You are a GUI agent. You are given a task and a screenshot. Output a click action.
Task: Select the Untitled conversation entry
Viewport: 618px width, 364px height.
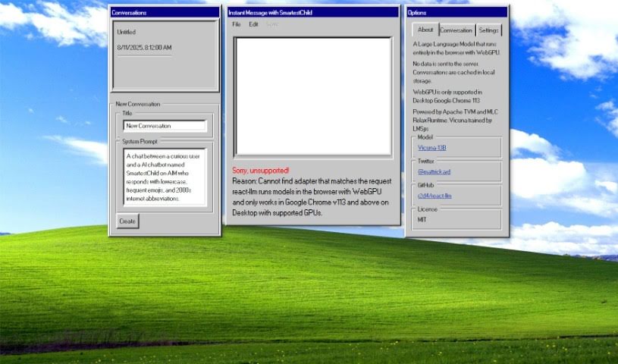click(126, 32)
